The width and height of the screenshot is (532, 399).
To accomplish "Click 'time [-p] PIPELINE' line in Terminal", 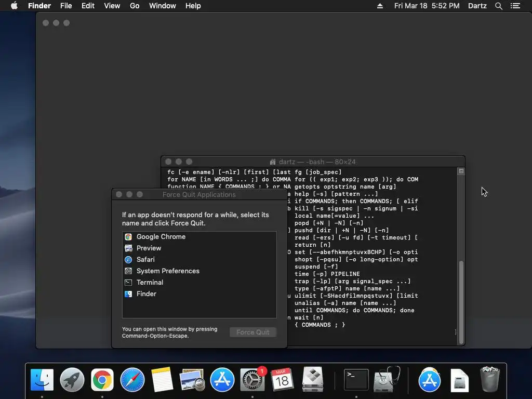I will coord(327,274).
